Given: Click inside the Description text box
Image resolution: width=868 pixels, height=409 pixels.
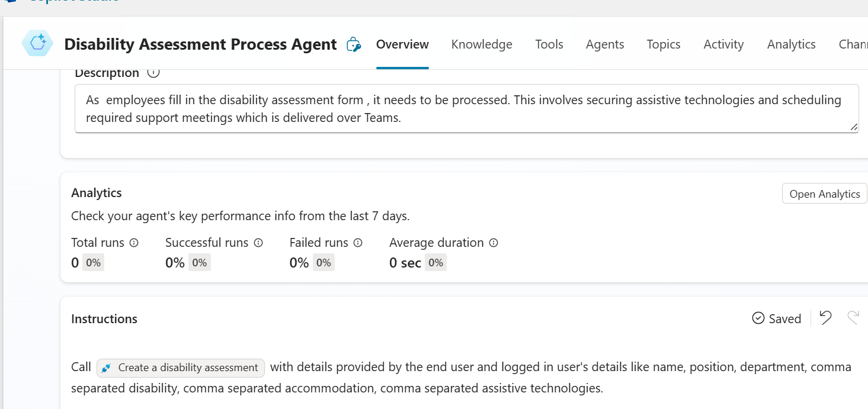Looking at the screenshot, I should [x=462, y=109].
